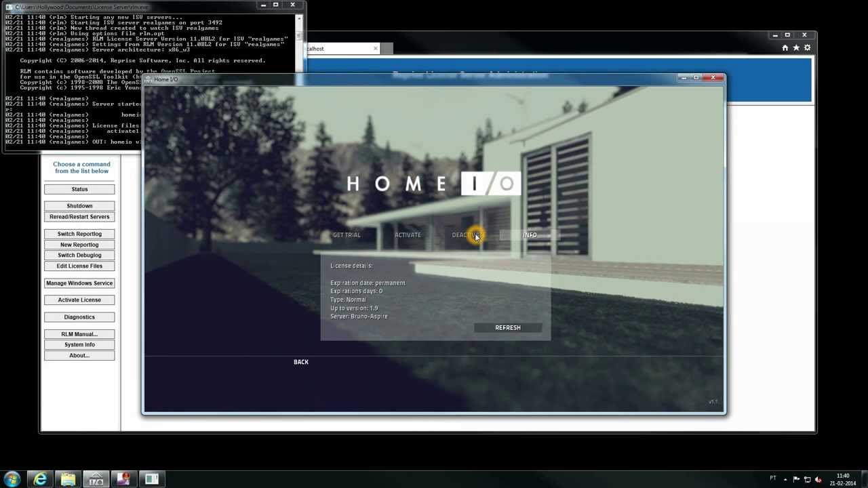Maximize the Home I/O window
Screen dimensions: 868x488
[x=696, y=78]
